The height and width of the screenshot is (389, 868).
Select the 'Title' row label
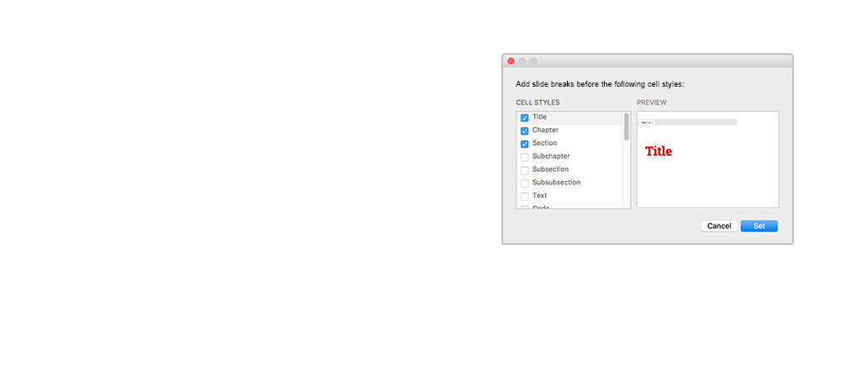pyautogui.click(x=539, y=117)
